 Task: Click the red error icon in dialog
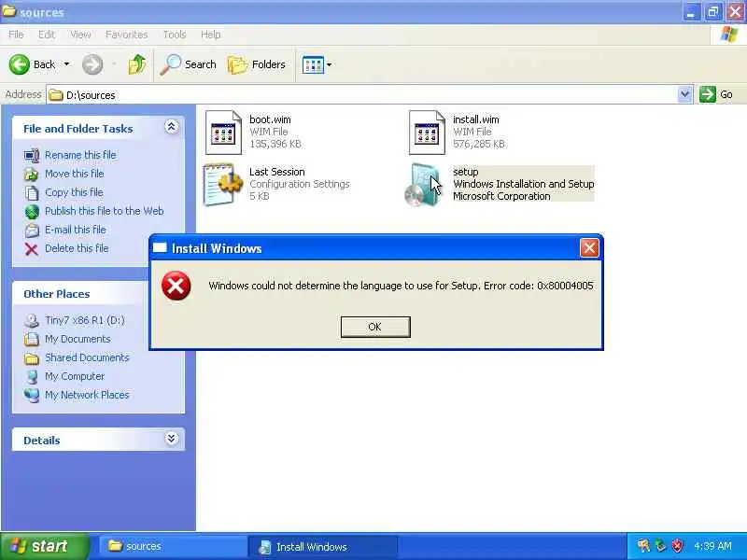pos(176,286)
